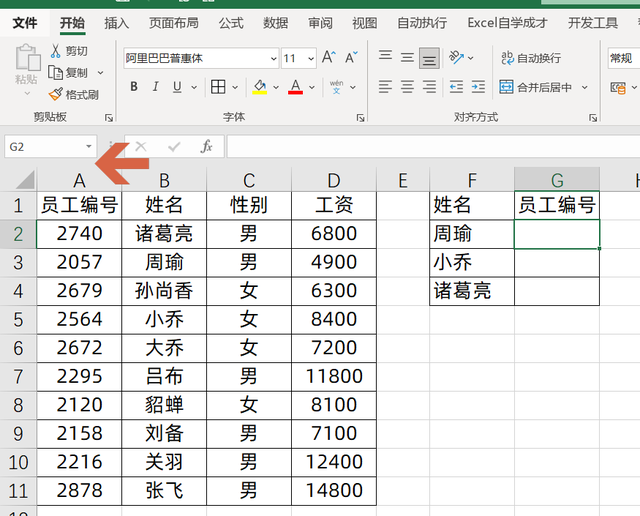Toggle Italic formatting
Image resolution: width=640 pixels, height=516 pixels.
(155, 87)
